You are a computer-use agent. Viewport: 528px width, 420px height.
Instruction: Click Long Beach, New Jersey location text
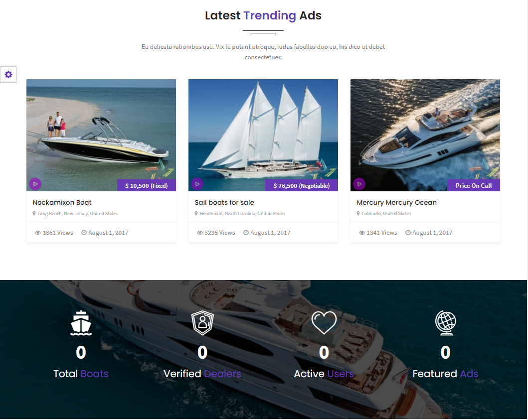(77, 214)
